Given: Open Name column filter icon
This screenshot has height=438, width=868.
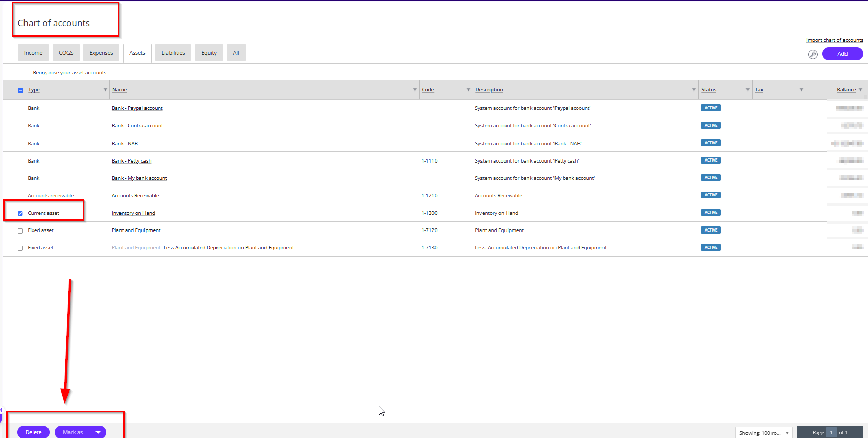Looking at the screenshot, I should pos(415,90).
